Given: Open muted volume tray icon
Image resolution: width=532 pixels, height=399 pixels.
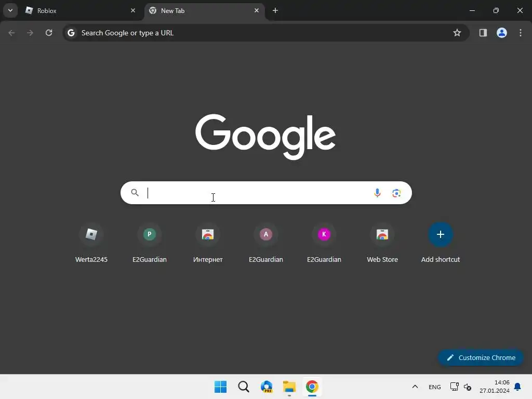Looking at the screenshot, I should click(x=468, y=387).
